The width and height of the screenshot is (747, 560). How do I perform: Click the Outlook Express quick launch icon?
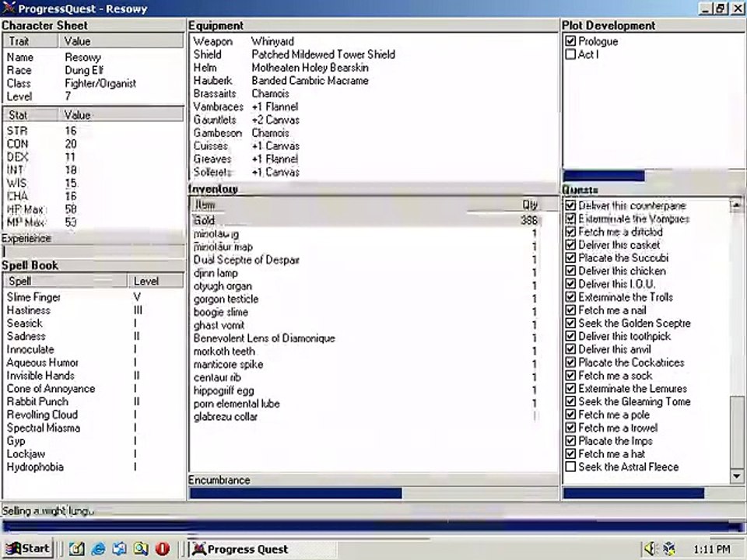[x=120, y=549]
